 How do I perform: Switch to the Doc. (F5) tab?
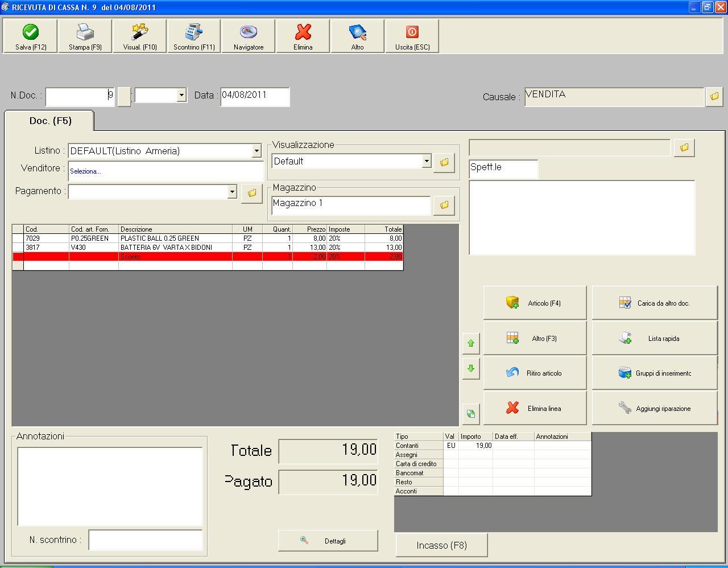[x=50, y=121]
